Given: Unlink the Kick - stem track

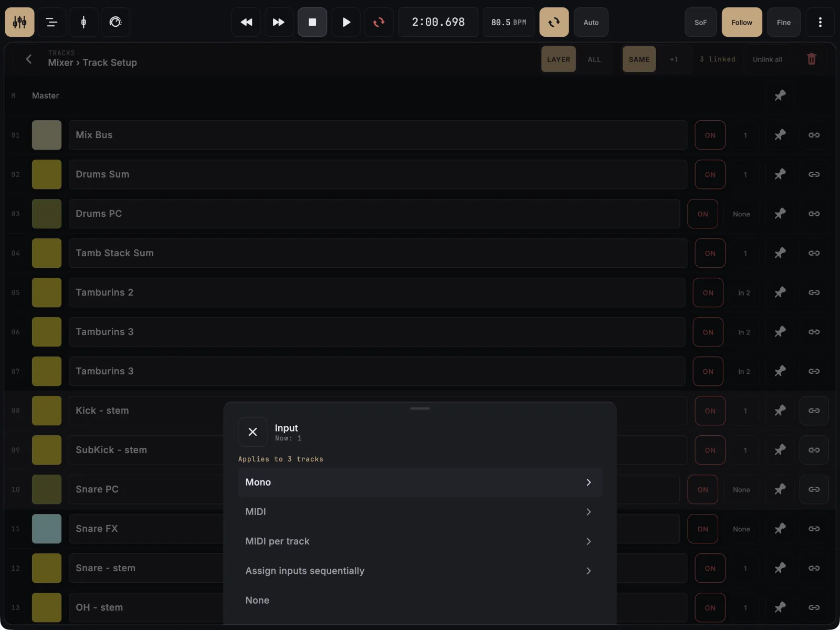Looking at the screenshot, I should (x=814, y=411).
